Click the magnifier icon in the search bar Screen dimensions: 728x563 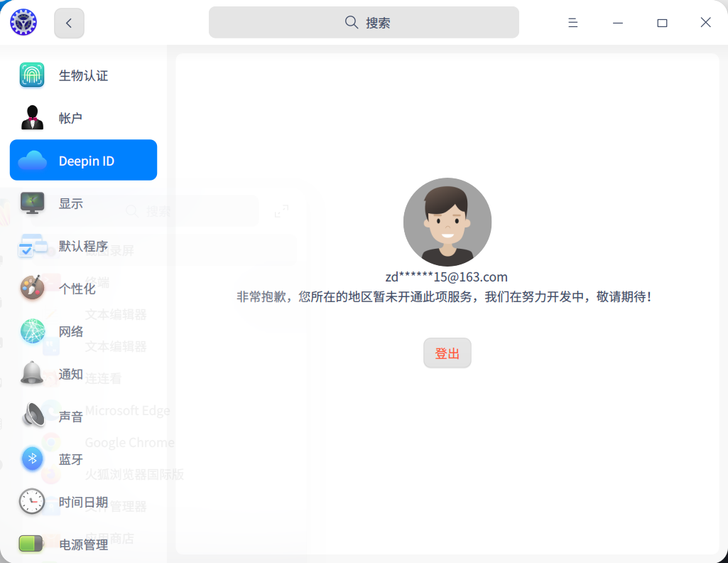351,22
